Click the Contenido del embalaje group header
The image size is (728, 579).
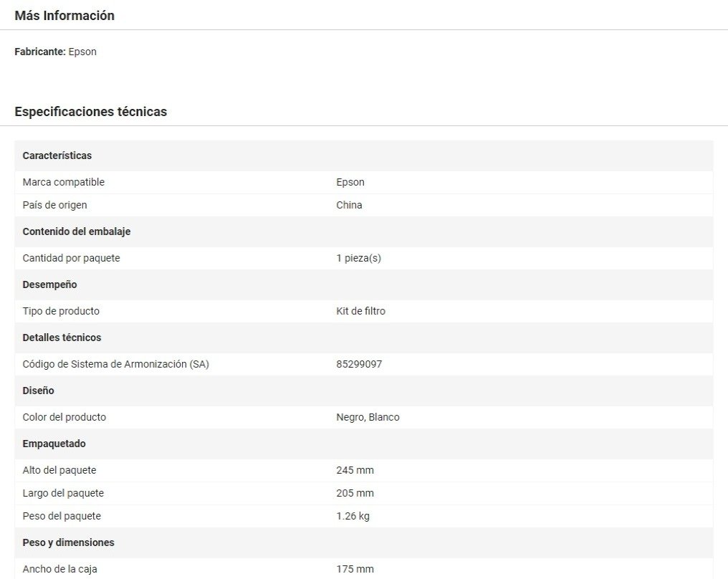77,231
